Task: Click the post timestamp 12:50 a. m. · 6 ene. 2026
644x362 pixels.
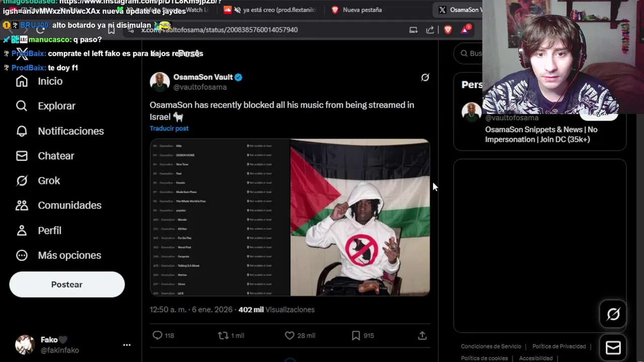Action: coord(191,310)
